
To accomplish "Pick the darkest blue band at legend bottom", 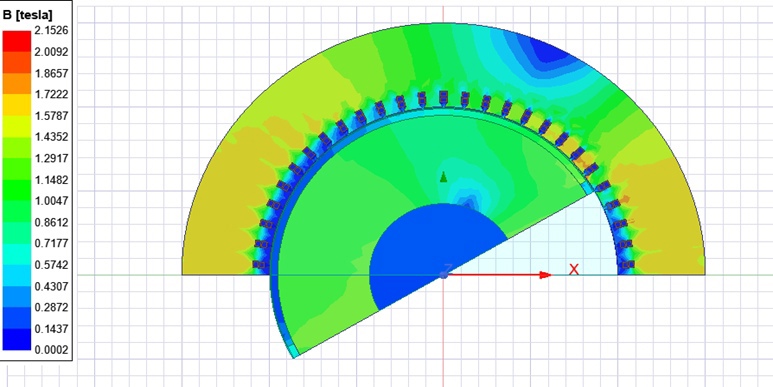I will point(17,339).
